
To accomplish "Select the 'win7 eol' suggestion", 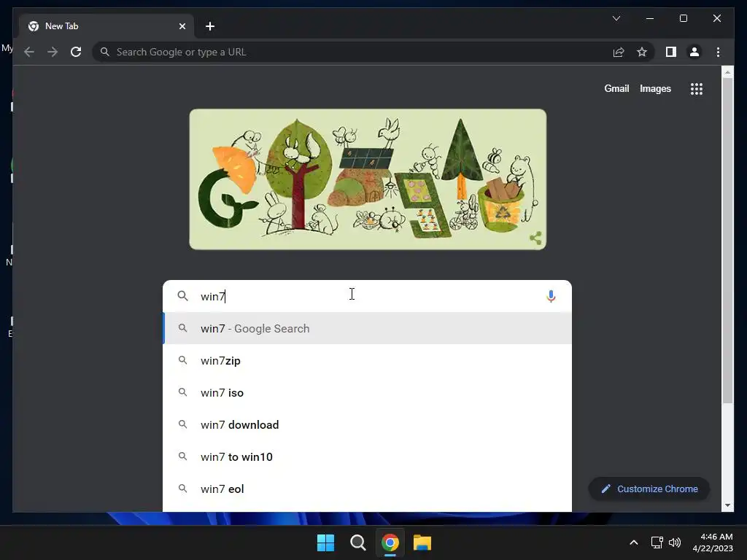I will click(368, 489).
